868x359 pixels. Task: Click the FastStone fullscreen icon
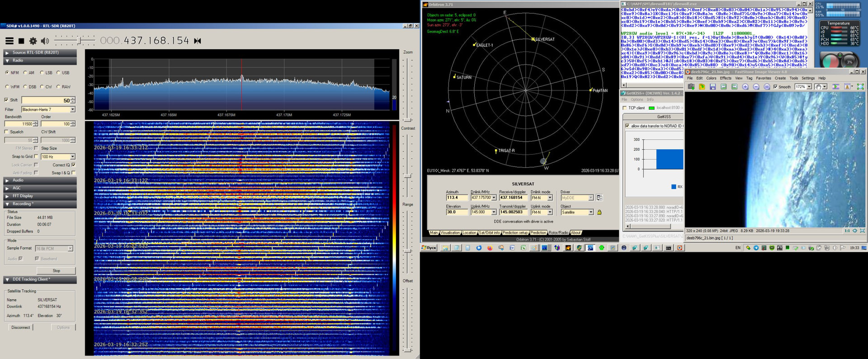pos(860,87)
